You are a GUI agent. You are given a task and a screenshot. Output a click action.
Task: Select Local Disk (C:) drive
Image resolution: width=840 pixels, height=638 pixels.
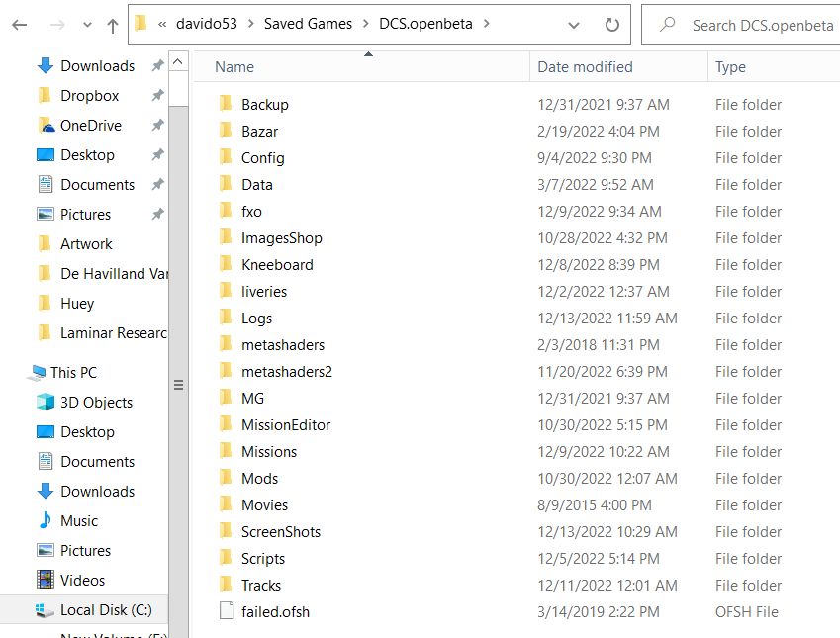[83, 609]
